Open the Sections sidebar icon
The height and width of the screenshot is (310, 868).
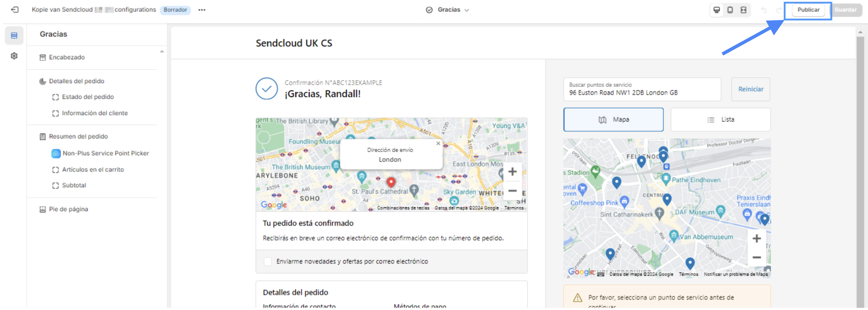[14, 35]
